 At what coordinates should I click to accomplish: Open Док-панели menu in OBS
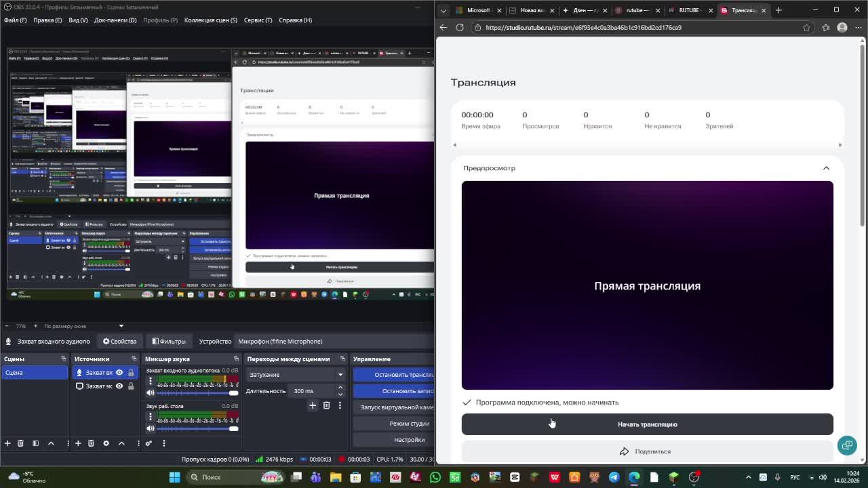pos(115,20)
